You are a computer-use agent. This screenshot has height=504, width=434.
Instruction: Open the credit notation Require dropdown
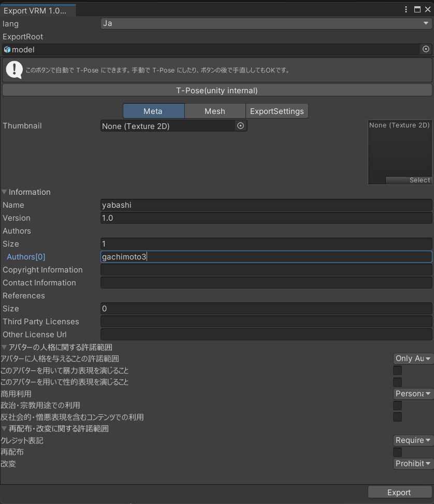click(413, 440)
